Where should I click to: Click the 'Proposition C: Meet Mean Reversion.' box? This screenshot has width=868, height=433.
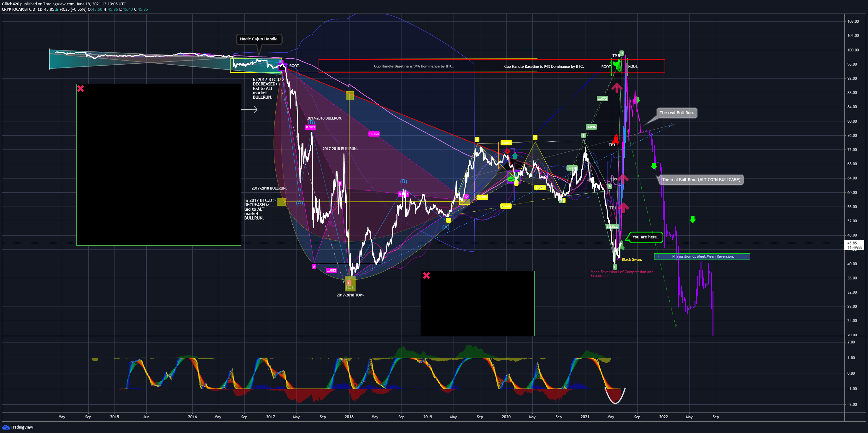tap(702, 256)
